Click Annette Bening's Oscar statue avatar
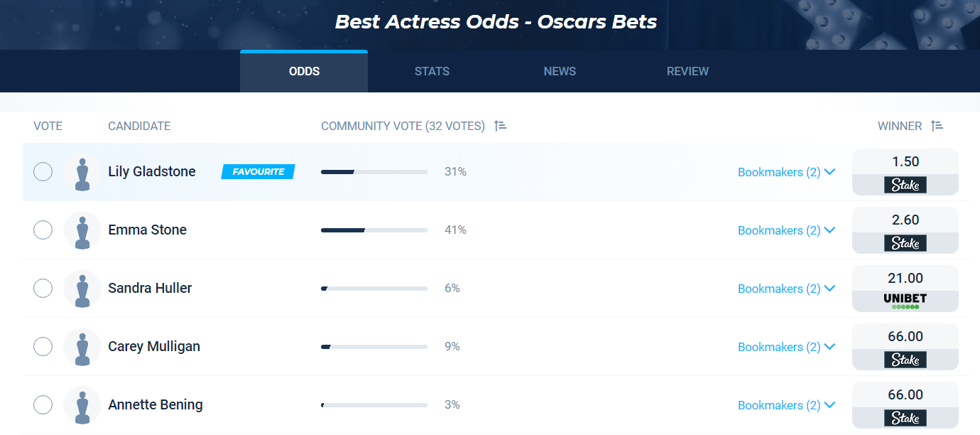 click(82, 405)
